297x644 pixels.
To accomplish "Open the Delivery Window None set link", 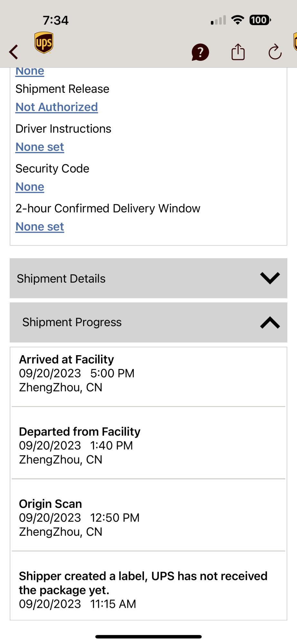I will [x=40, y=227].
